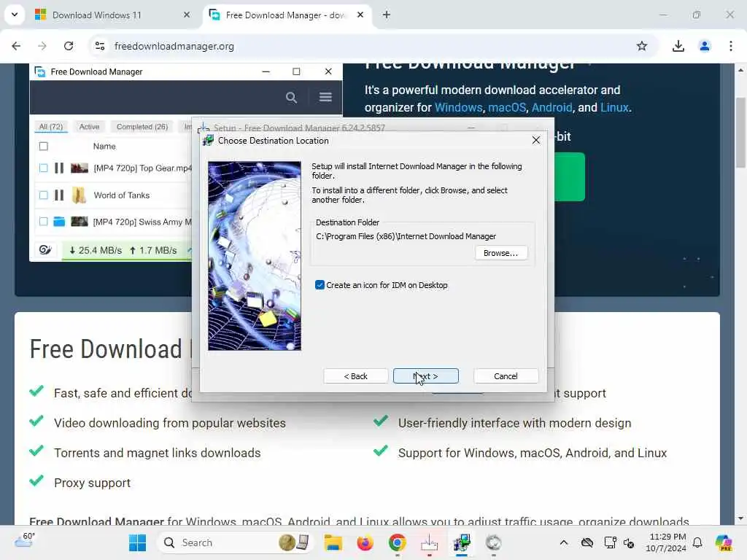Click pause icon on Top Gear row
This screenshot has width=747, height=560.
click(59, 168)
